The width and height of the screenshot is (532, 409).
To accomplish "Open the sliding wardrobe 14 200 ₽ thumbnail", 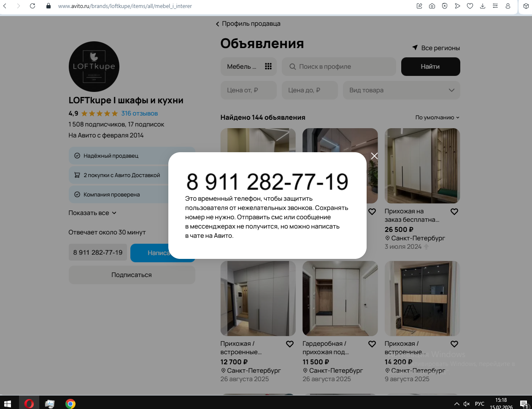I will tap(422, 299).
